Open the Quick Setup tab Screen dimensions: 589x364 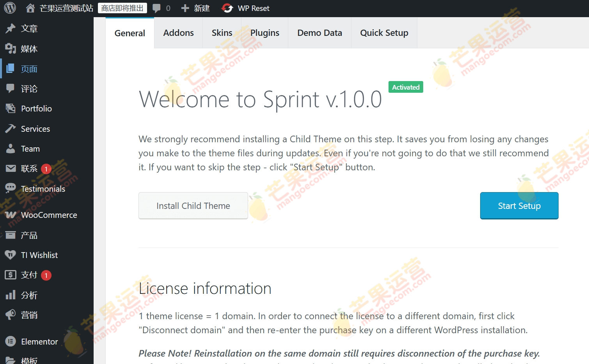384,33
